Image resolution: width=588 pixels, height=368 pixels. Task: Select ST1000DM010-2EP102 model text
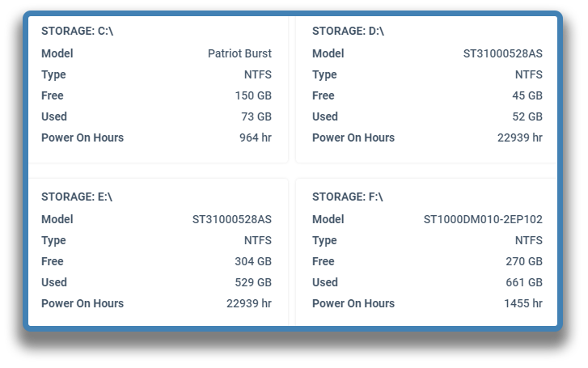point(483,219)
